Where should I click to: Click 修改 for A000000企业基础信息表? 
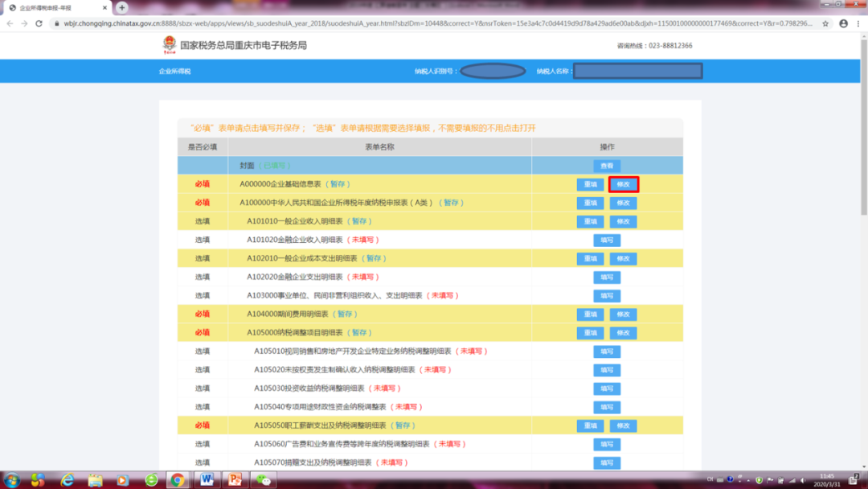[x=624, y=184]
